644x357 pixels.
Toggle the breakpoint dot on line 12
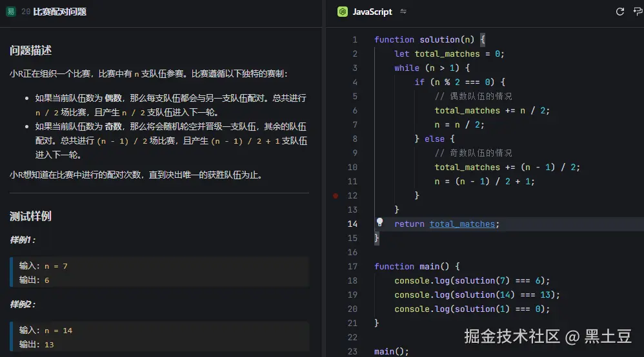pyautogui.click(x=336, y=196)
